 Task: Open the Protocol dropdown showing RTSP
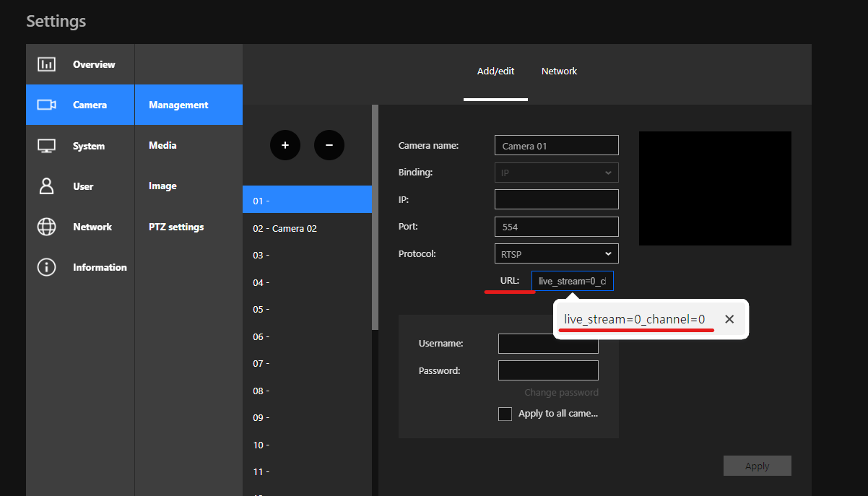(556, 253)
